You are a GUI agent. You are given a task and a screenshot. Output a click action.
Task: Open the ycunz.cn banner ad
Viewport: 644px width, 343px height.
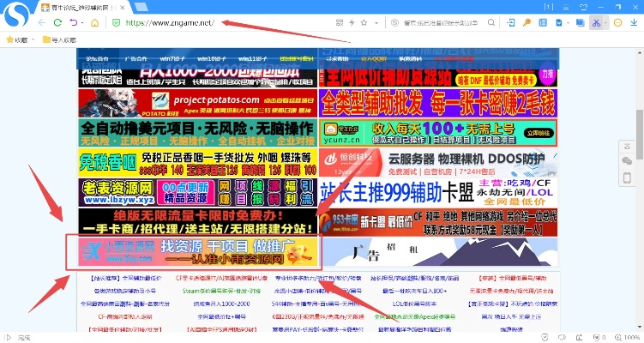click(x=438, y=133)
